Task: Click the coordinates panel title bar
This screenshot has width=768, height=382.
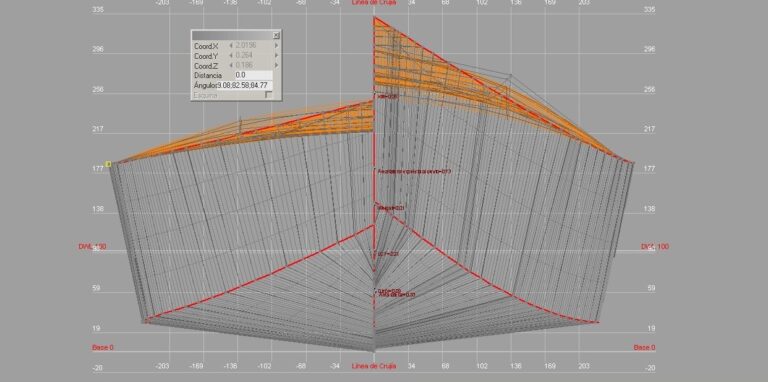Action: [232, 35]
